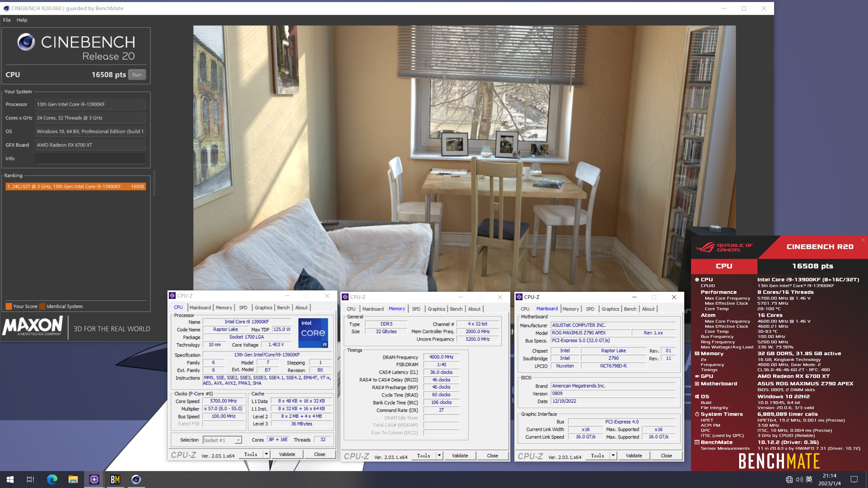Click Validate in right CPU-Z window

pos(634,455)
